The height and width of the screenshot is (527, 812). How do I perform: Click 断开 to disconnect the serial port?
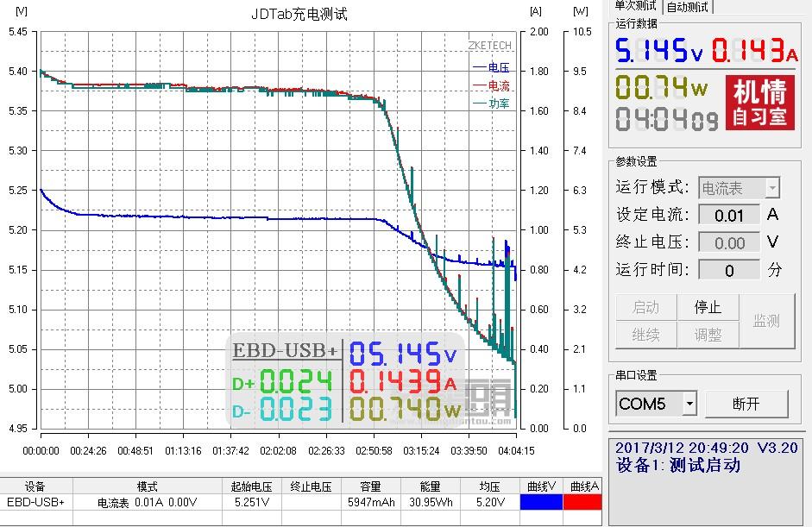click(x=747, y=403)
